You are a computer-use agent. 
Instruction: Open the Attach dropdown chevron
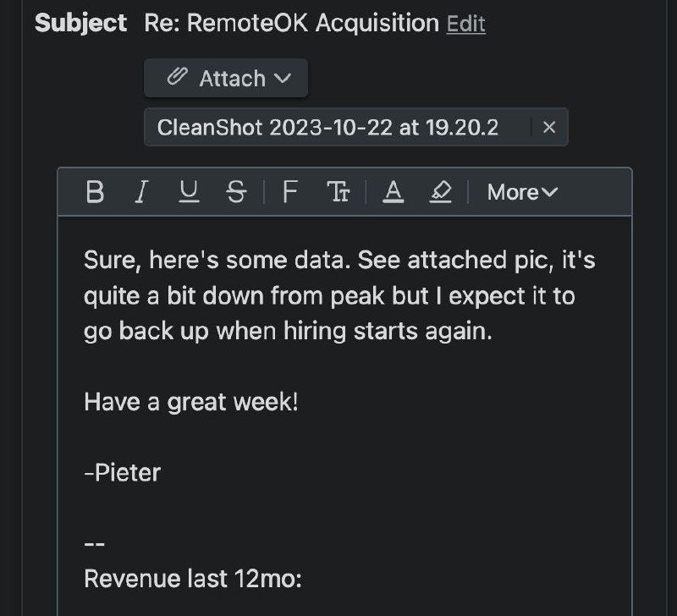pos(283,79)
